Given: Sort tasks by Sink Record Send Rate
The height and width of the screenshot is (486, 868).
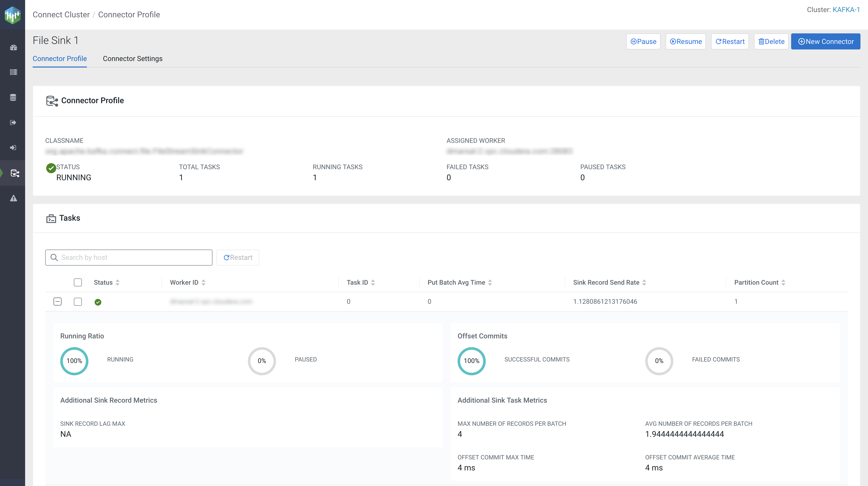Looking at the screenshot, I should click(644, 283).
